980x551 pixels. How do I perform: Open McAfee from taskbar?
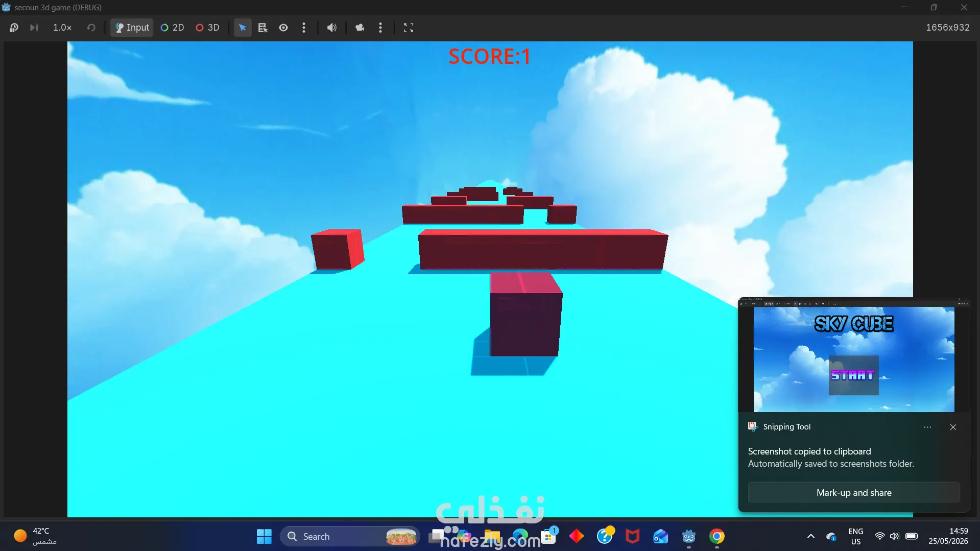click(633, 536)
